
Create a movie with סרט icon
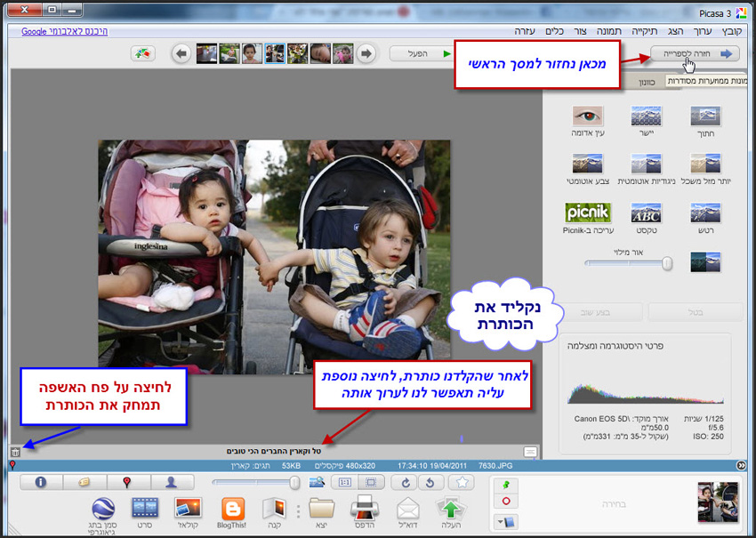[x=145, y=509]
